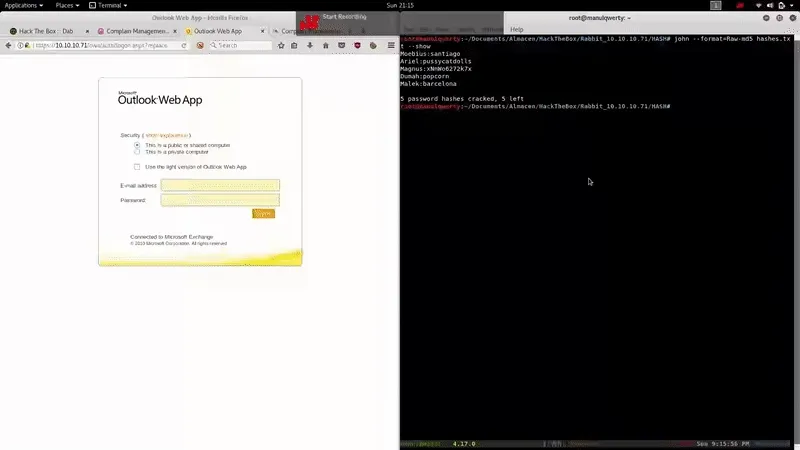Click the Firefox back arrow button

coord(8,45)
